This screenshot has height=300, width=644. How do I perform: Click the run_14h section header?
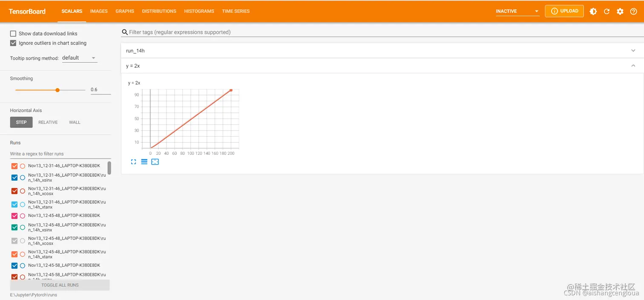click(x=382, y=51)
